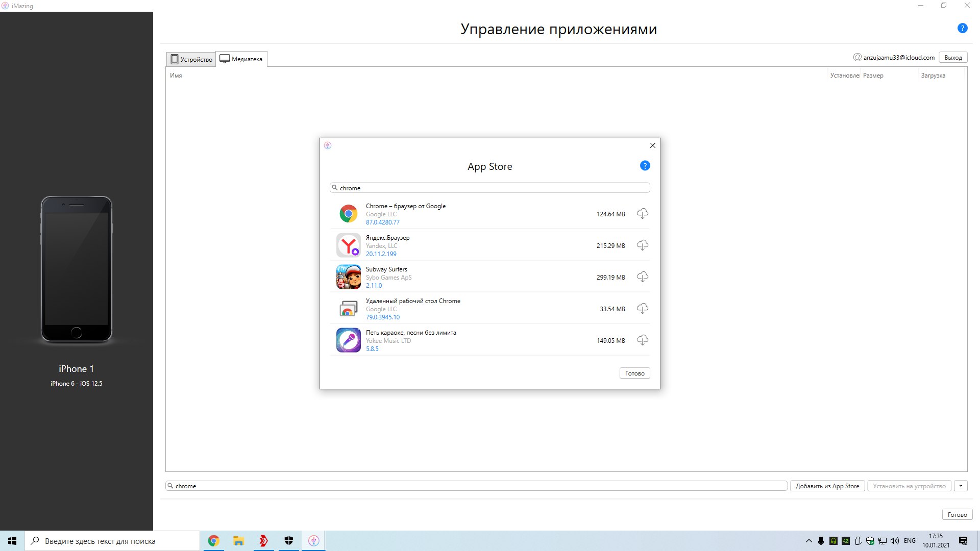
Task: Click the 299.19 MB size value
Action: coord(610,278)
